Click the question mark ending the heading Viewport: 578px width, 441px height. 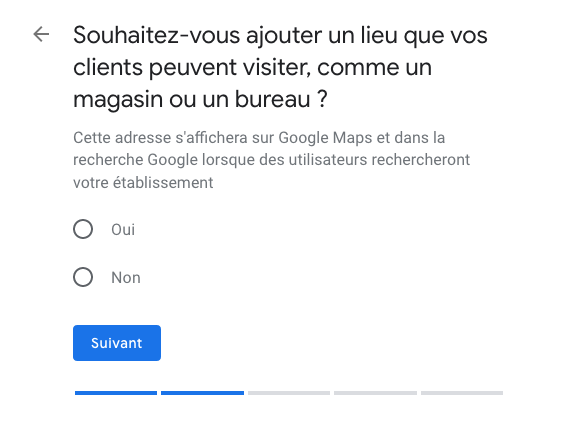[x=322, y=99]
